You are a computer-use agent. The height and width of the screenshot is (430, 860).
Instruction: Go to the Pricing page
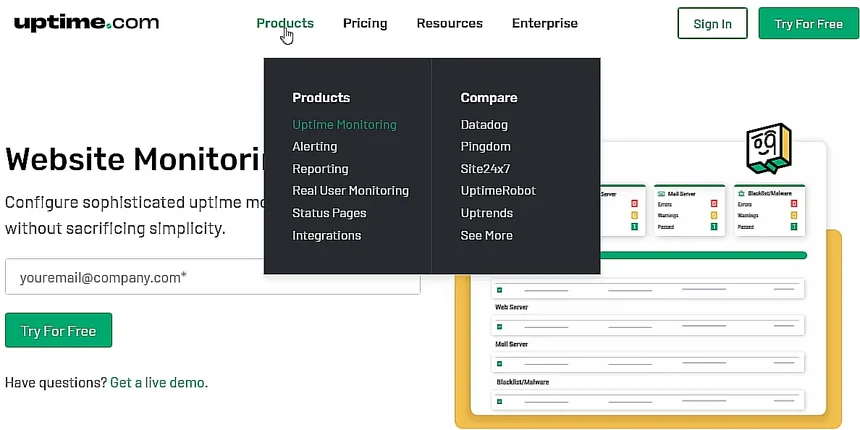tap(365, 23)
